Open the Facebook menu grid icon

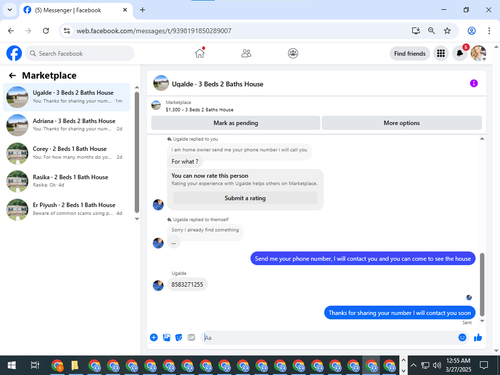[441, 53]
